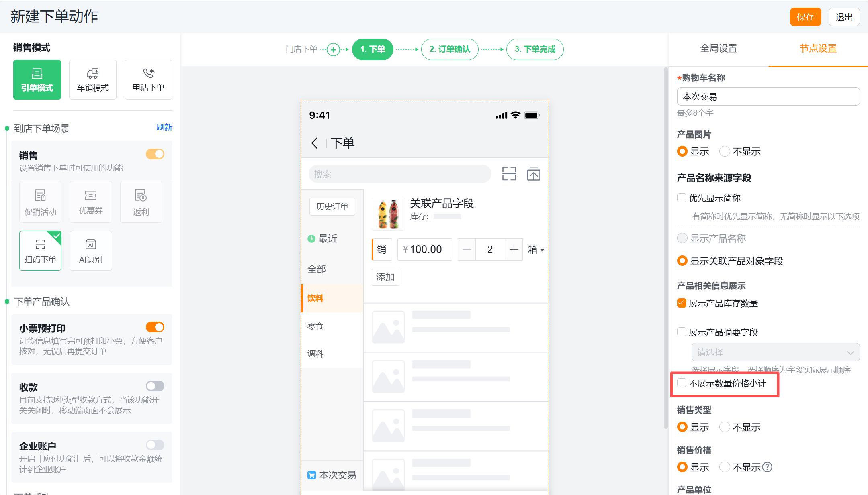
Task: Expand the 箱 unit dropdown
Action: (536, 250)
